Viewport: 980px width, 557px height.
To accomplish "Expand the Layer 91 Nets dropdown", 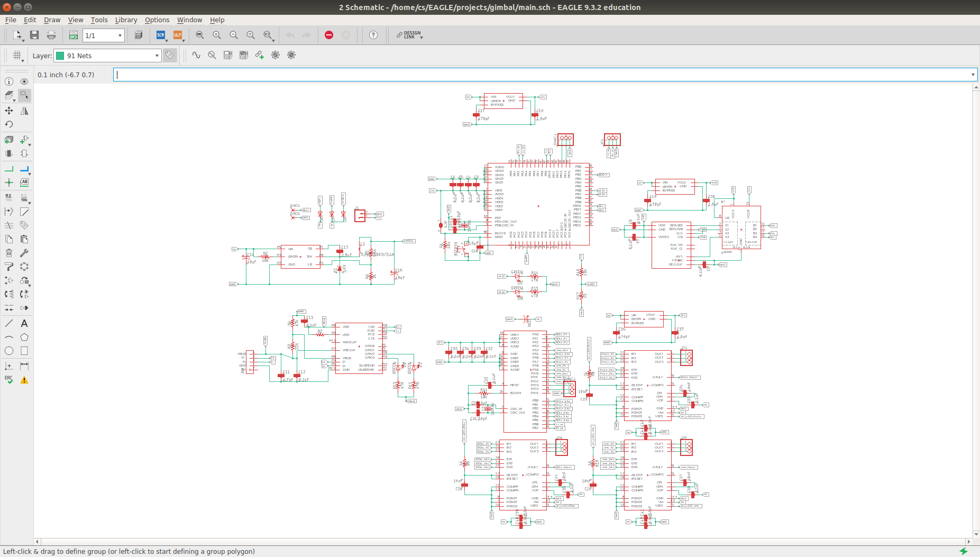I will coord(107,56).
